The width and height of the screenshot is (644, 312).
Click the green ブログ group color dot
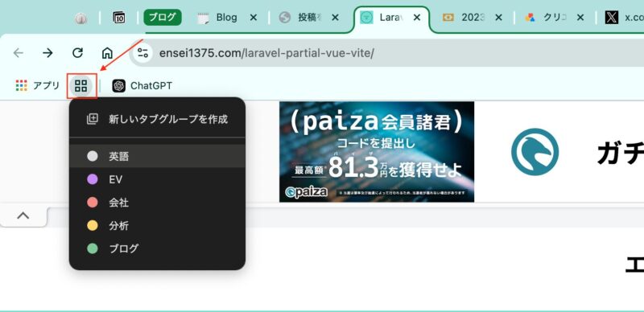pos(93,248)
